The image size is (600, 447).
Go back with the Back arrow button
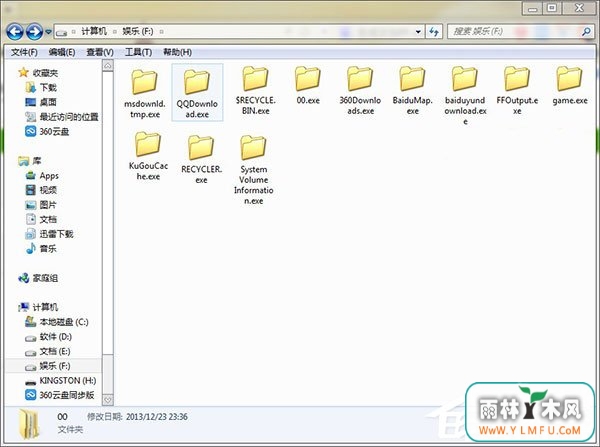[x=15, y=32]
